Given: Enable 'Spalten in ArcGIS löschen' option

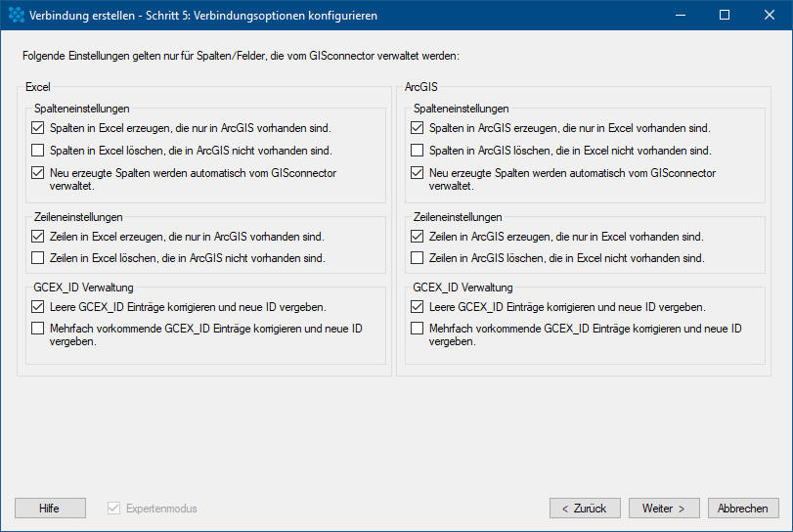Looking at the screenshot, I should [x=417, y=151].
